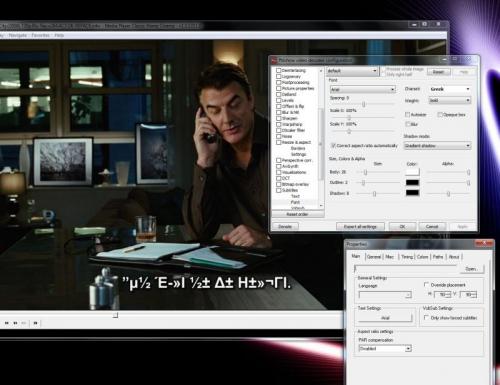Click the Scale X slider
Image resolution: width=500 pixels, height=385 pixels.
[349, 117]
